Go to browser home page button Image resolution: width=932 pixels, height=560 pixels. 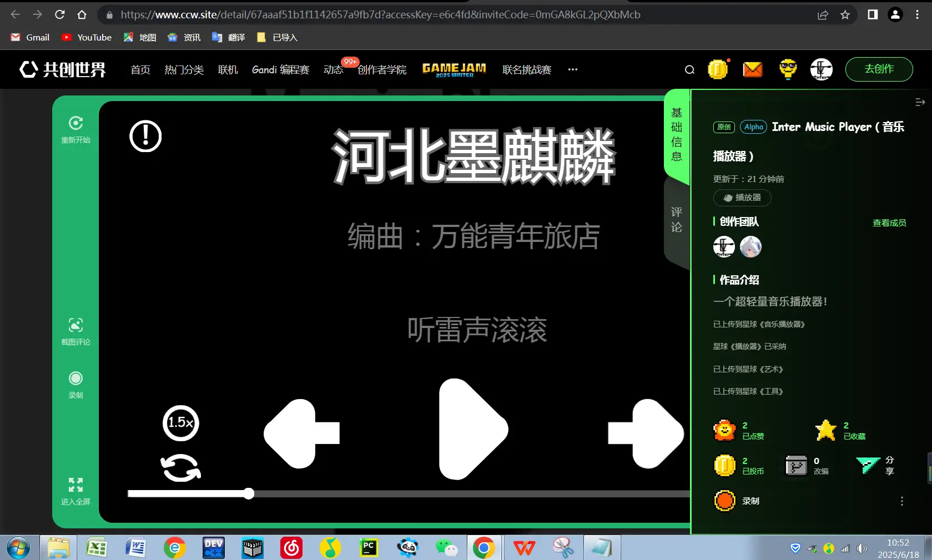(82, 14)
